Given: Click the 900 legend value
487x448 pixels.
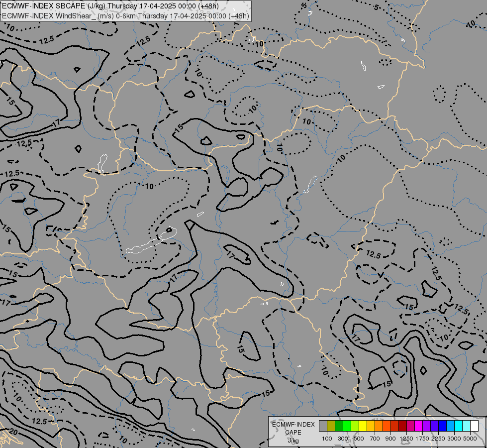Looking at the screenshot, I should 390,439.
